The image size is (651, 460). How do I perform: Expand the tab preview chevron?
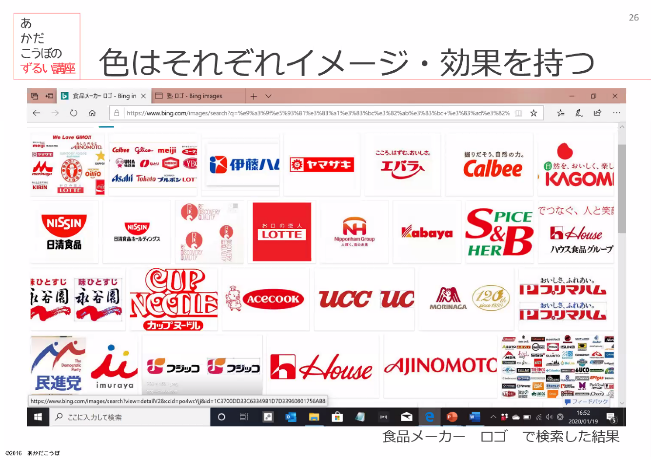268,96
